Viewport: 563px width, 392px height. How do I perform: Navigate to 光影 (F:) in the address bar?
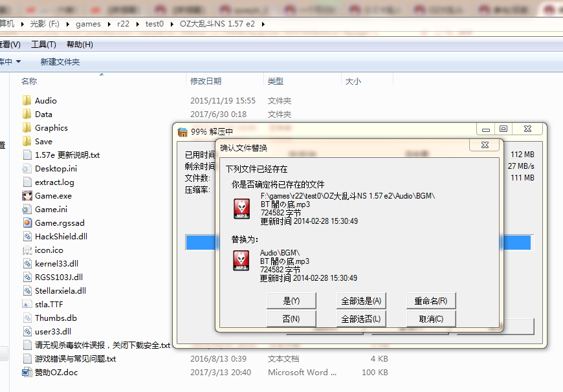coord(45,24)
